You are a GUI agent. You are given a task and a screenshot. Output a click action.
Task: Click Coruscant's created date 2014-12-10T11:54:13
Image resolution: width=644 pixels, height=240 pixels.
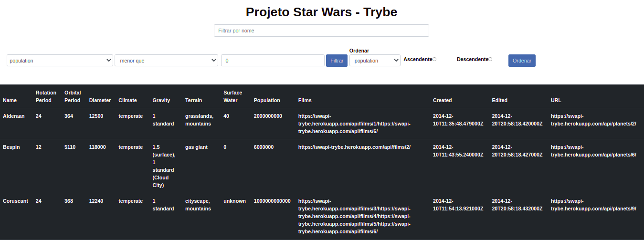pos(458,205)
